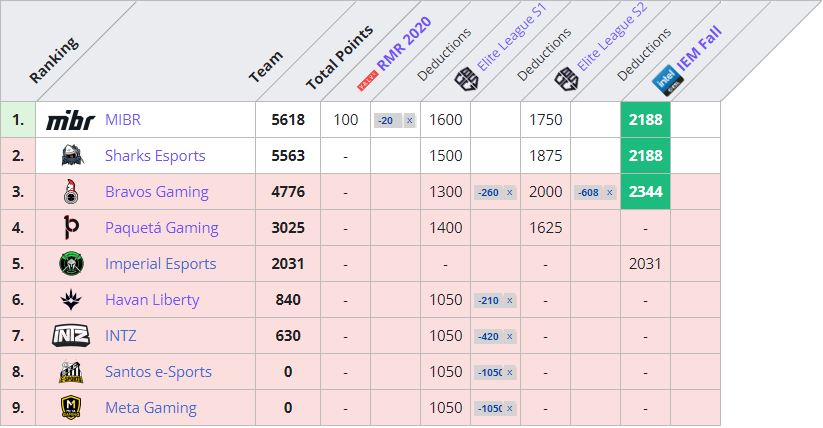Open the IEM Fall column header link
Viewport: 823px width, 428px height.
(x=699, y=52)
